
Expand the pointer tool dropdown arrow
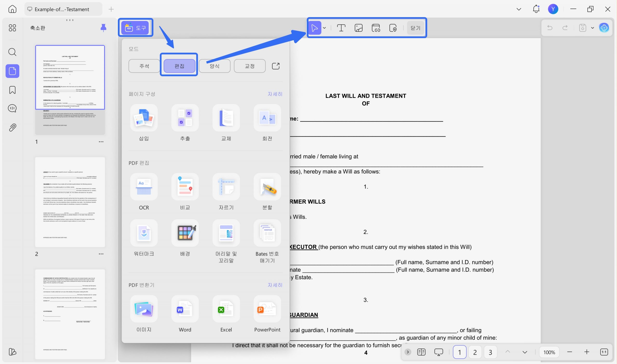[x=324, y=28]
